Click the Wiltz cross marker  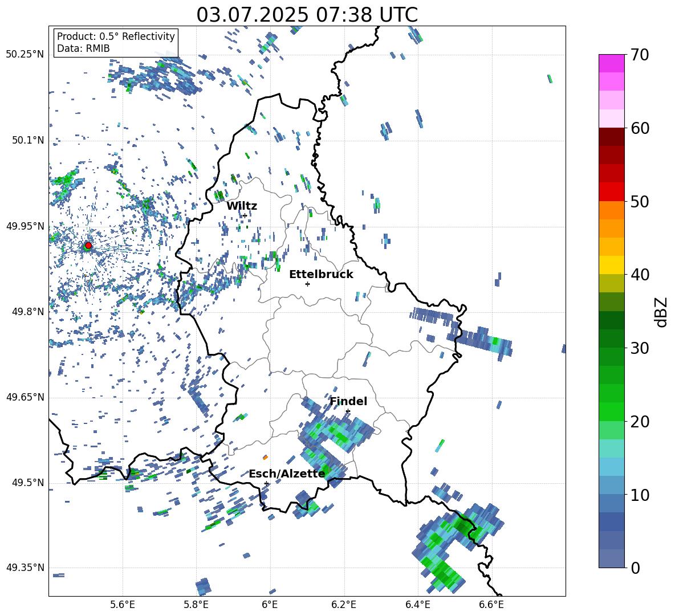point(245,215)
